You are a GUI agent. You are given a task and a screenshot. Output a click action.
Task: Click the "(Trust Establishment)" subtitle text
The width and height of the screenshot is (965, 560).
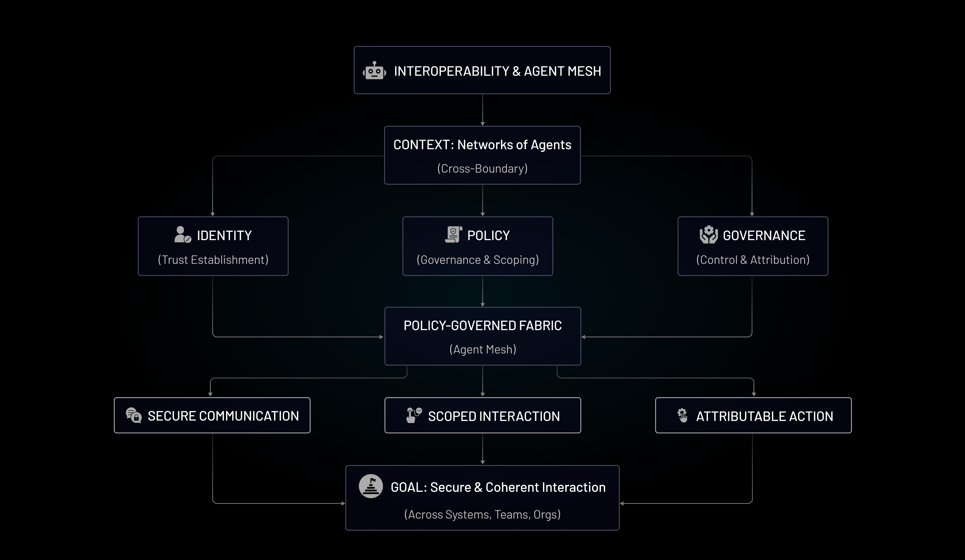coord(213,260)
